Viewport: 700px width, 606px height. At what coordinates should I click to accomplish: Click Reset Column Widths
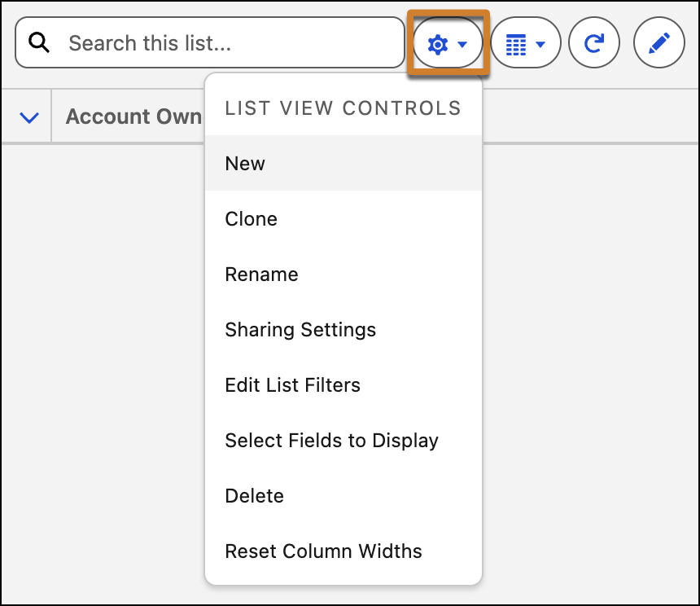[x=323, y=551]
